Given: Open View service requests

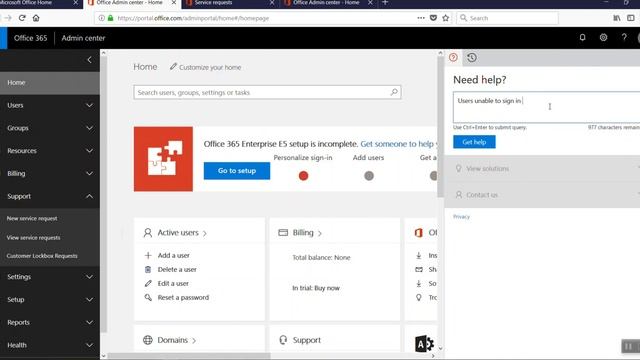Looking at the screenshot, I should pyautogui.click(x=33, y=238).
